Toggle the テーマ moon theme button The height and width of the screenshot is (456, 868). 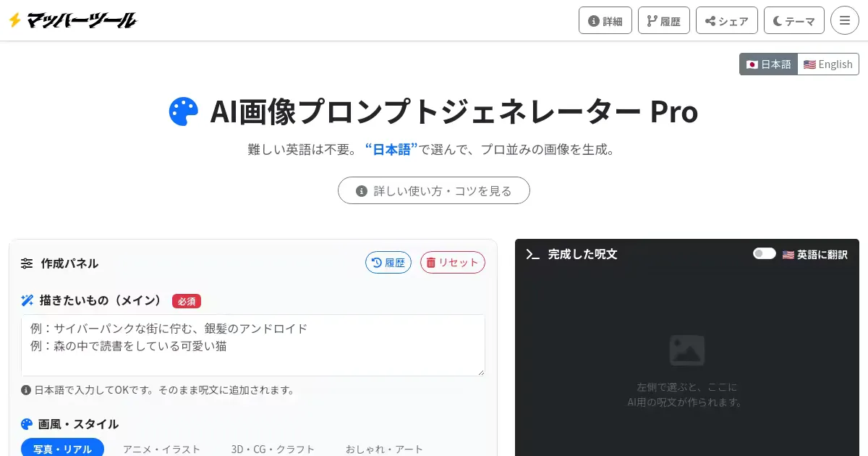point(794,21)
